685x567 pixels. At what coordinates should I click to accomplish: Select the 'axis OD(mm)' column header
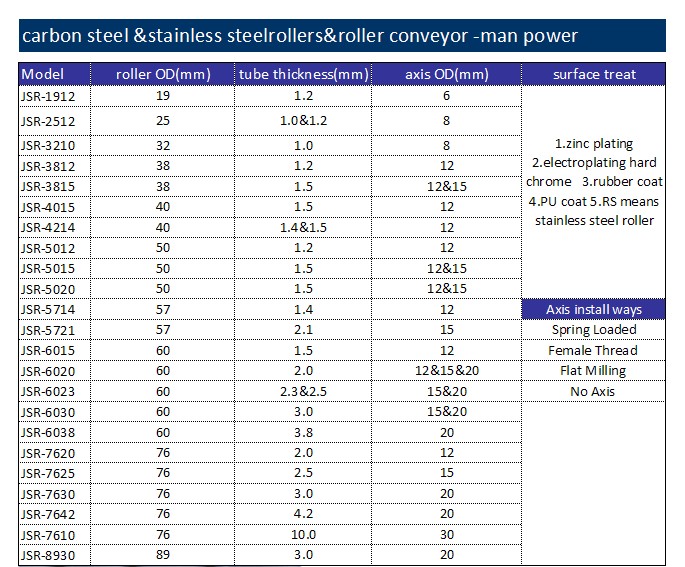[446, 74]
